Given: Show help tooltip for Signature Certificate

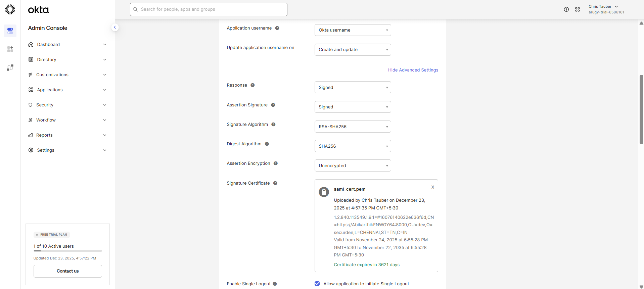Looking at the screenshot, I should tap(275, 183).
